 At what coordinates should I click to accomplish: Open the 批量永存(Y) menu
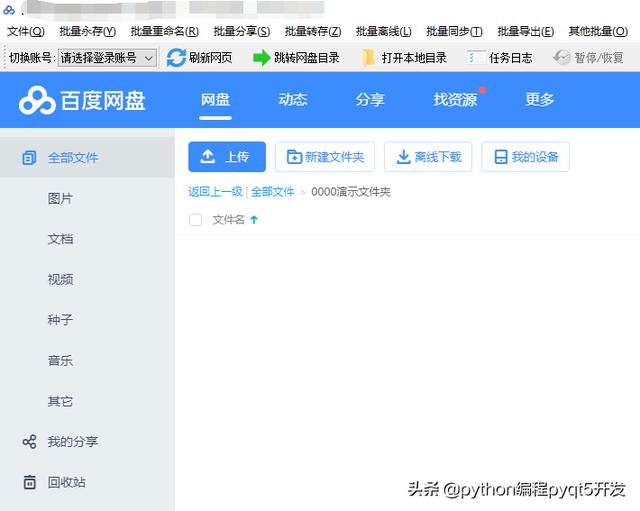[x=87, y=31]
